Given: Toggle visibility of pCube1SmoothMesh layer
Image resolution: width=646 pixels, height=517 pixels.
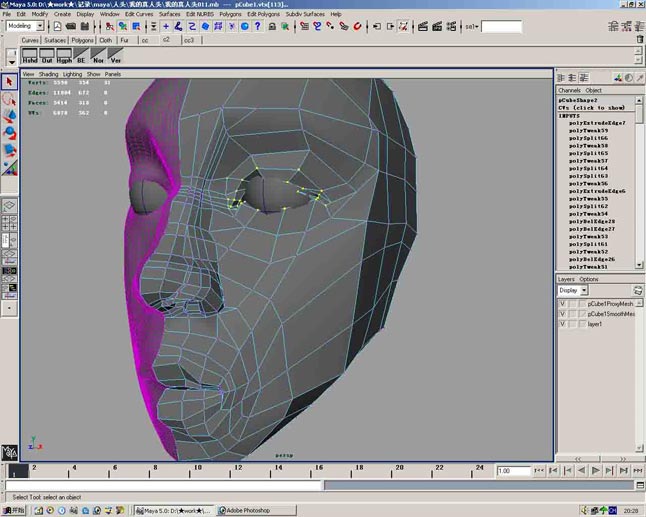Looking at the screenshot, I should point(562,314).
